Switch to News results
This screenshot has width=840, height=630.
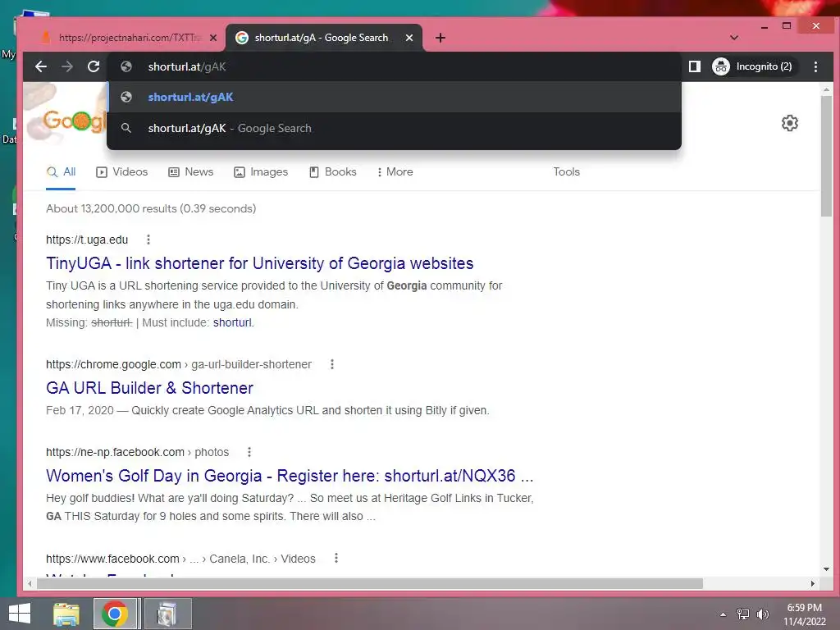[190, 172]
